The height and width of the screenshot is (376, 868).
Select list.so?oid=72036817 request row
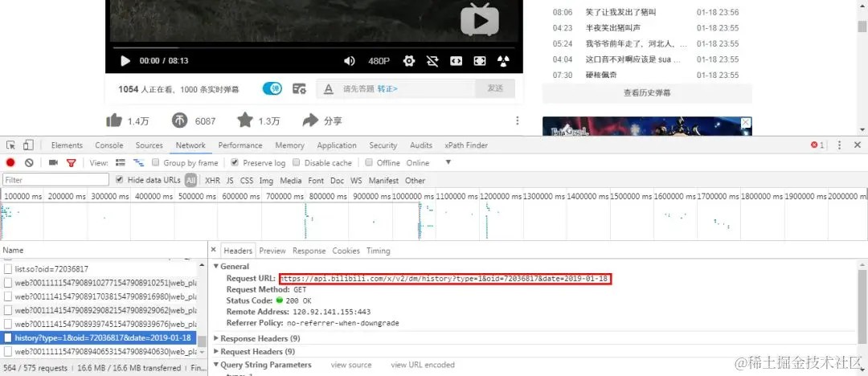click(x=100, y=269)
